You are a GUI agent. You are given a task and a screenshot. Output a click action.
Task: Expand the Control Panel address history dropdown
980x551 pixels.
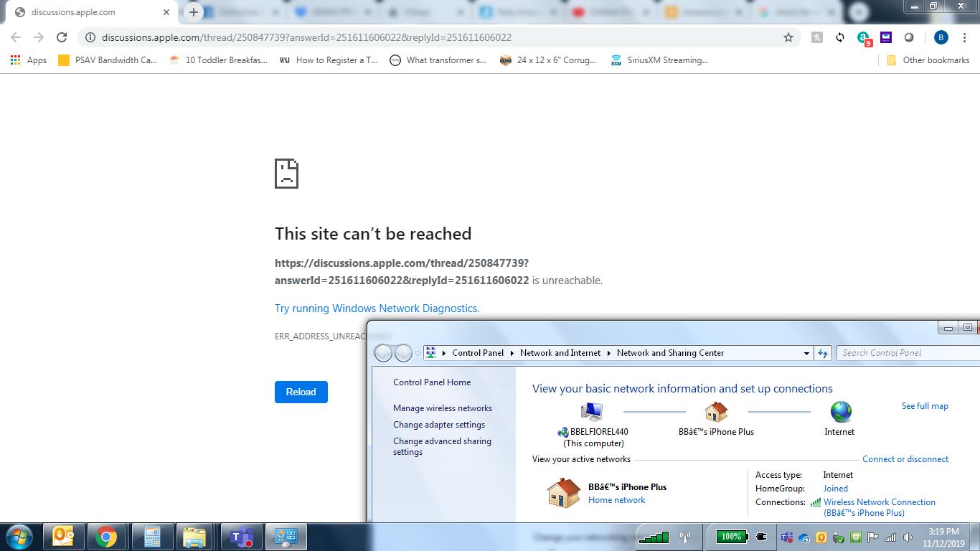[x=806, y=353]
